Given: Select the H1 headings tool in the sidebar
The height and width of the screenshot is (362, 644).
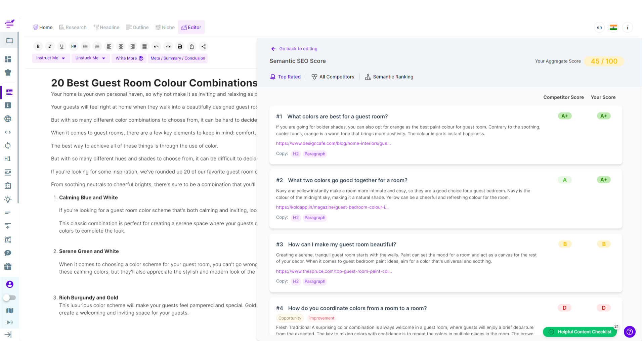Looking at the screenshot, I should 8,159.
